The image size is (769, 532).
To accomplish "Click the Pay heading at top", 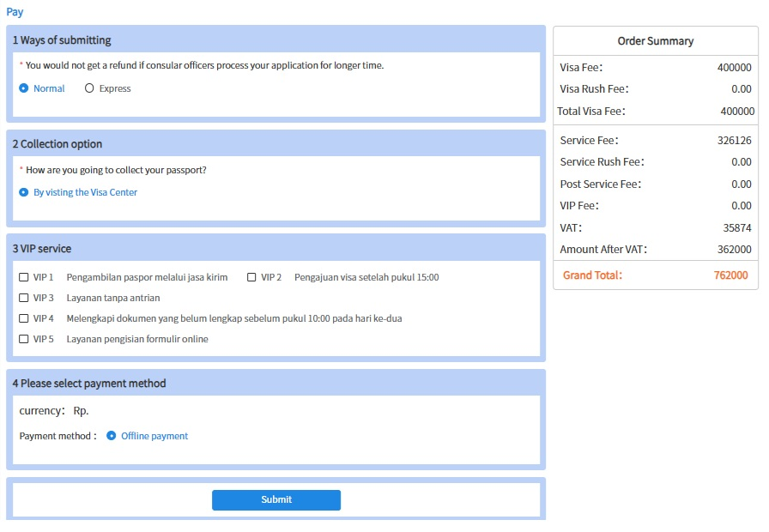I will click(15, 12).
